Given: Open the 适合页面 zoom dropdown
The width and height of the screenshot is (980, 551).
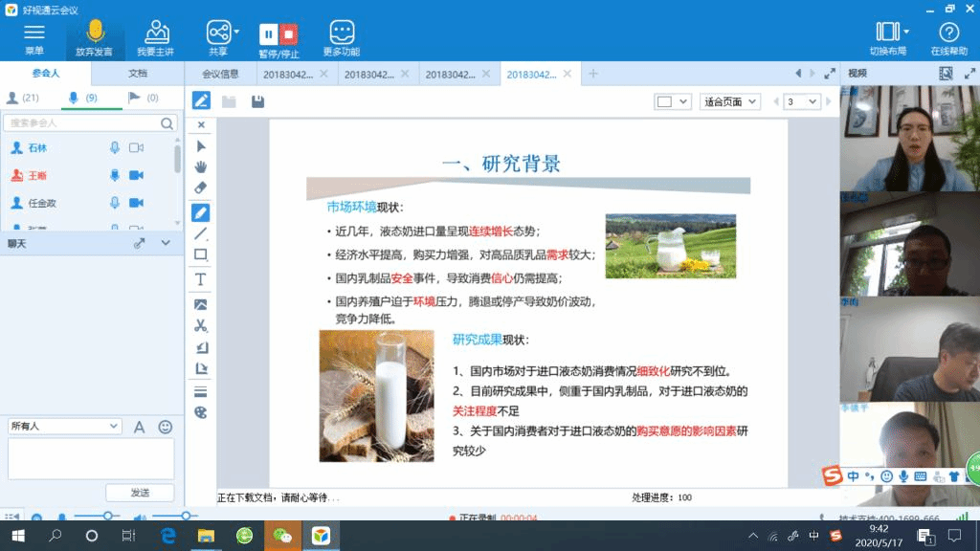Looking at the screenshot, I should tap(731, 101).
